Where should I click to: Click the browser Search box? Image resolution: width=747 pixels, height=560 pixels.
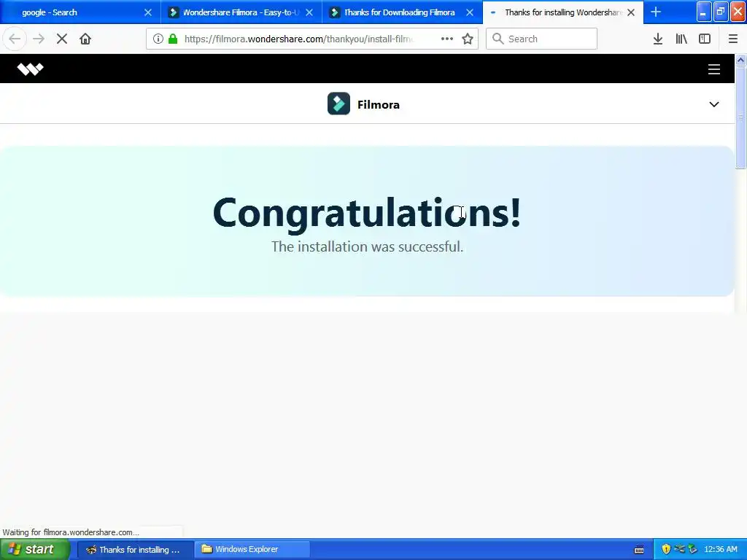[542, 39]
